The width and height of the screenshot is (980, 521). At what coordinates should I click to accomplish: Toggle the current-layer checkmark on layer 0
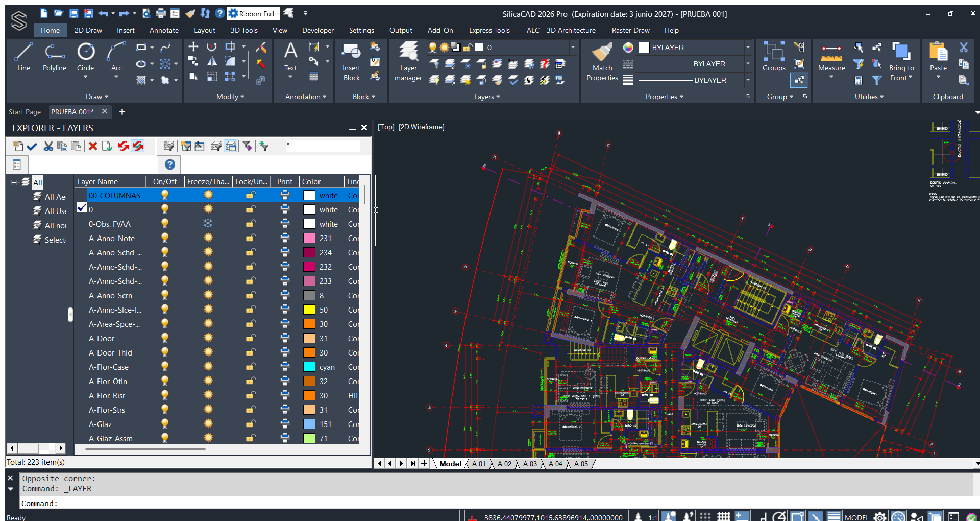pos(82,208)
